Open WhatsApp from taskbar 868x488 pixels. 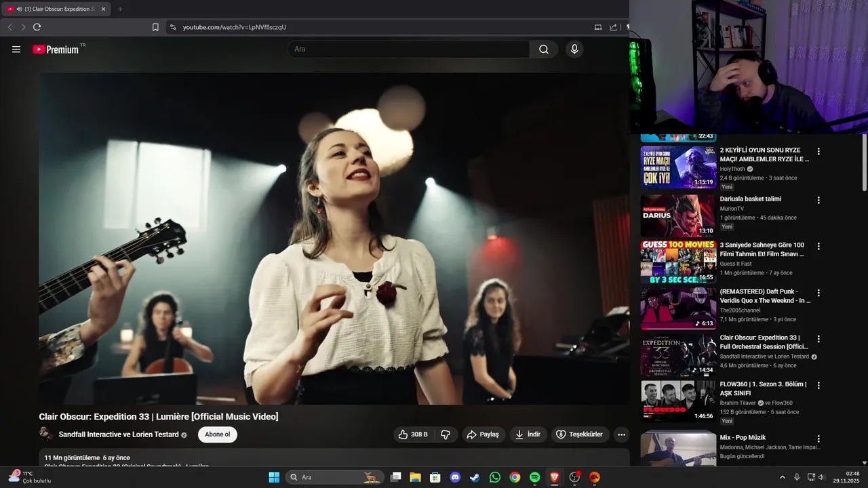tap(495, 477)
